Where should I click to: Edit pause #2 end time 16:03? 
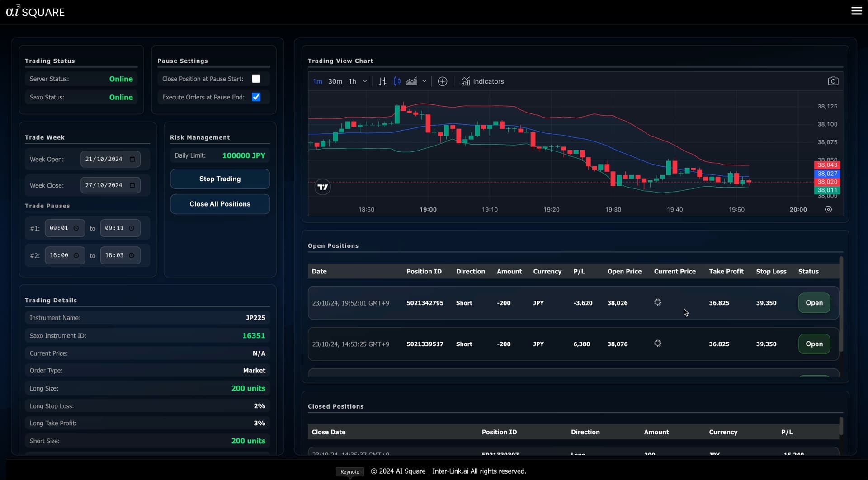click(x=120, y=255)
